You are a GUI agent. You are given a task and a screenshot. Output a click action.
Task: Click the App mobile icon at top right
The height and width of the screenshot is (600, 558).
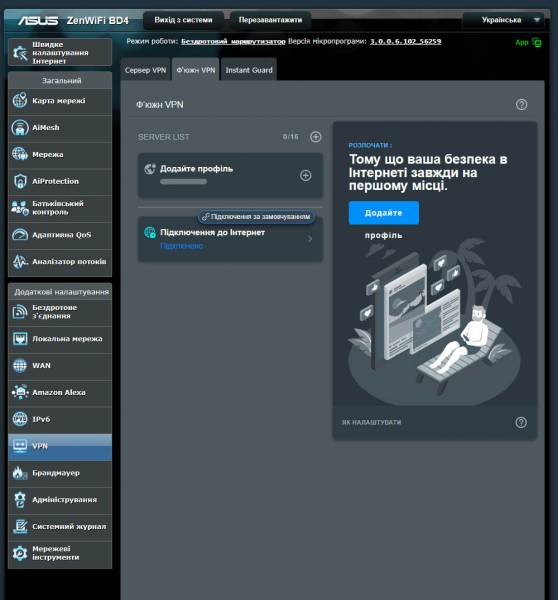[x=537, y=42]
